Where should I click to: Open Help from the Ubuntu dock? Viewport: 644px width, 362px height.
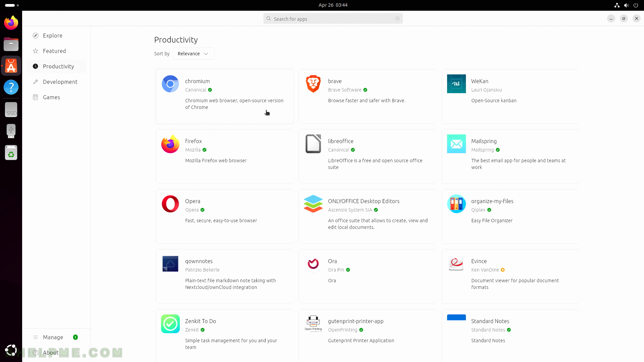(x=11, y=87)
